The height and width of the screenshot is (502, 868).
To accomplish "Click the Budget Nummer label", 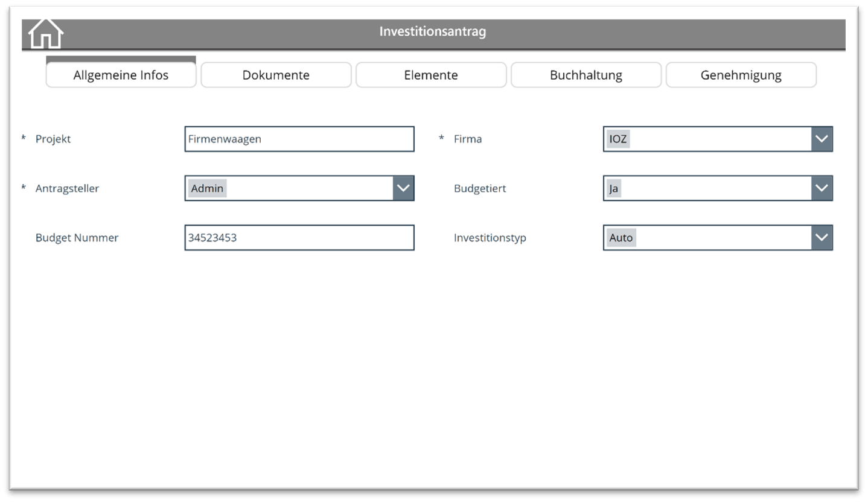I will (77, 238).
